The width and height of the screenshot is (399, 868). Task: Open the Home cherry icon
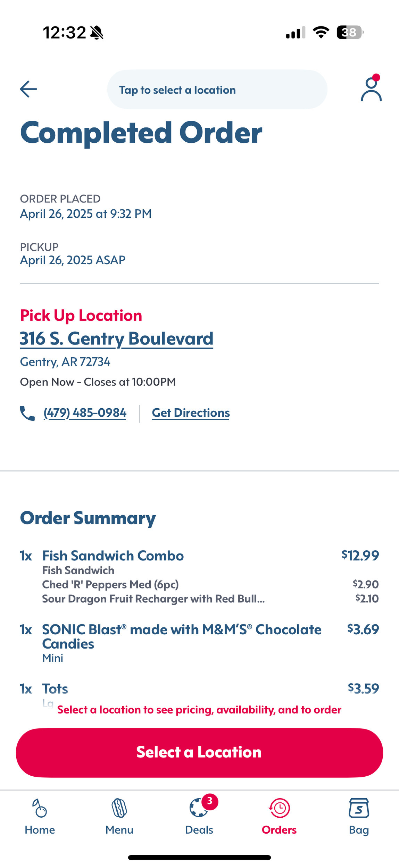point(40,808)
